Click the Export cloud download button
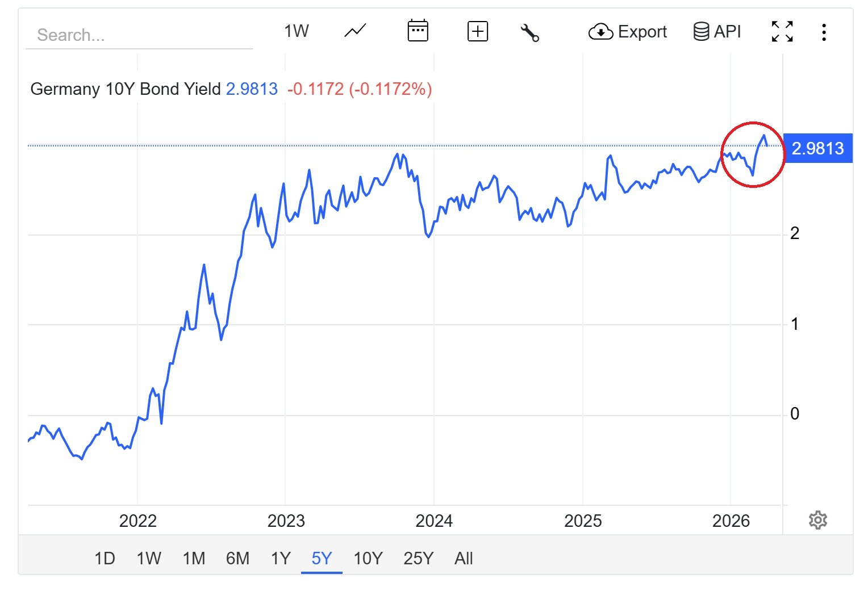868x591 pixels. (x=627, y=32)
